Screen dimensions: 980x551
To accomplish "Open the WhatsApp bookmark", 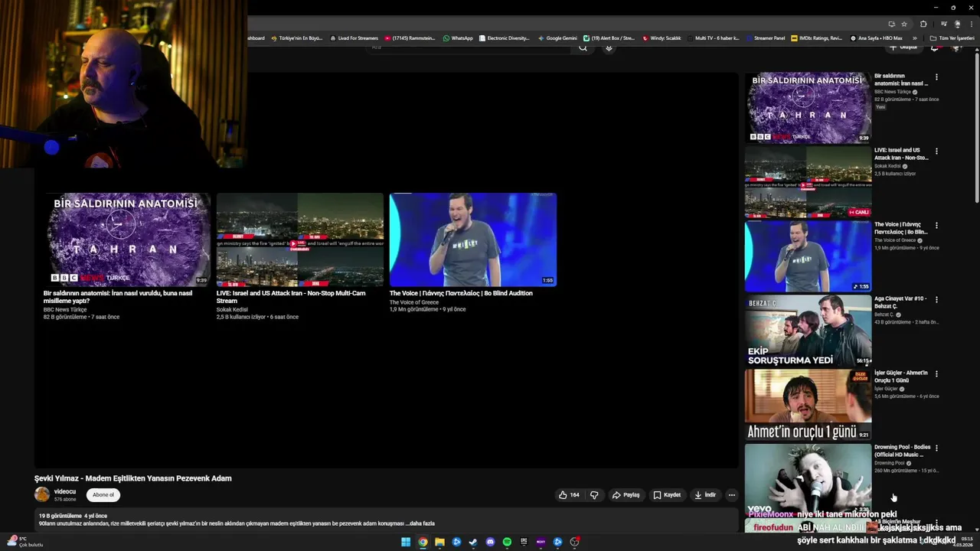I will [x=458, y=37].
